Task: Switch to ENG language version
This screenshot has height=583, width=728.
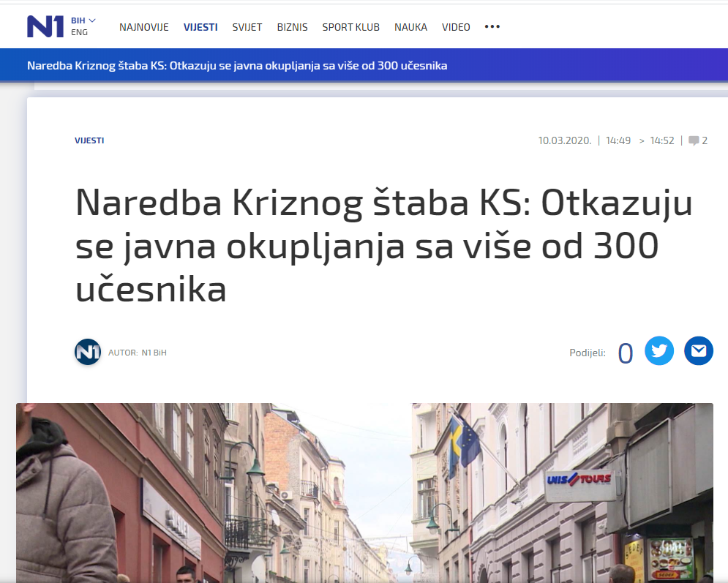Action: (x=80, y=32)
